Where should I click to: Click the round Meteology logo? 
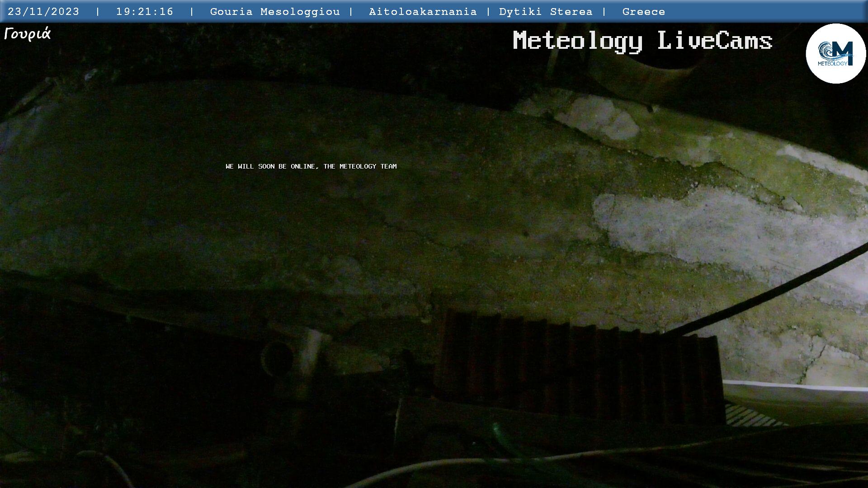click(x=835, y=53)
